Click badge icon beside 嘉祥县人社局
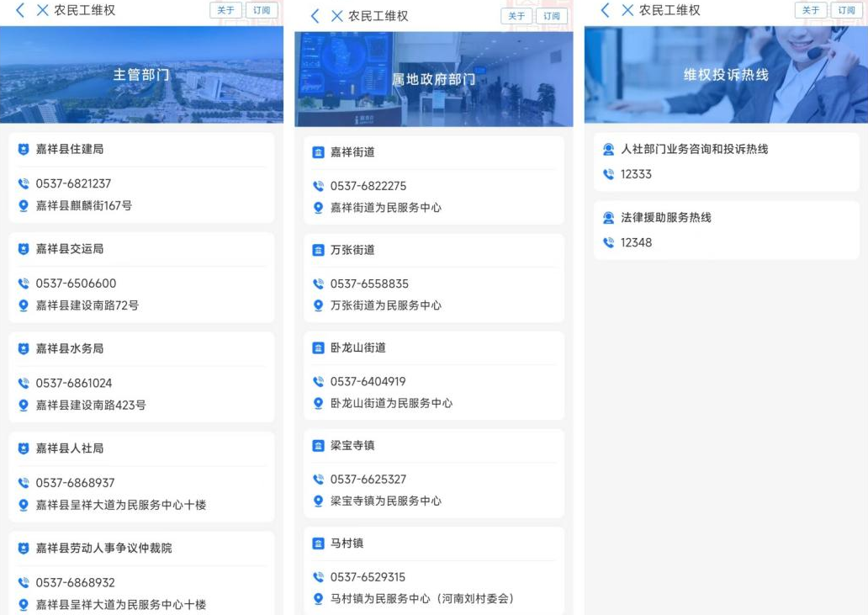868x615 pixels. click(x=24, y=448)
